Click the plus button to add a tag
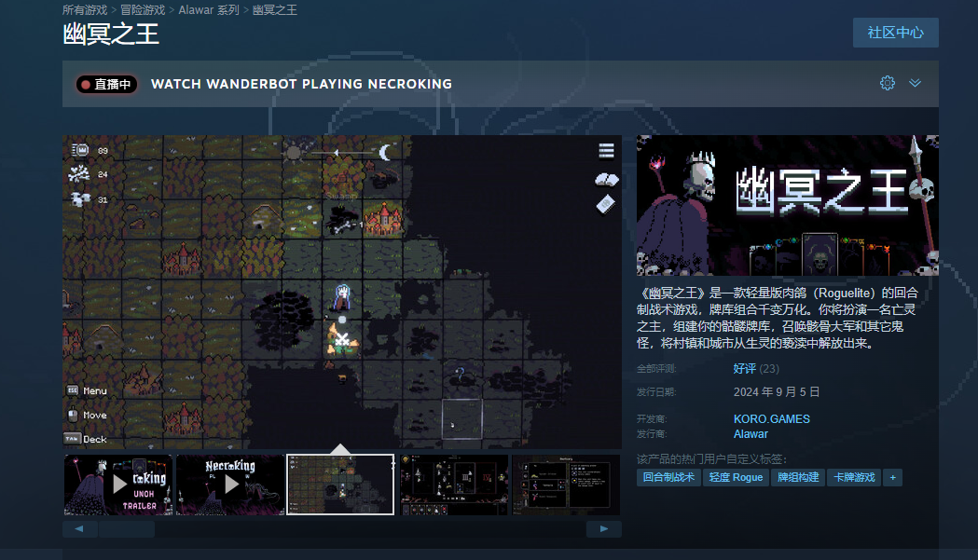Viewport: 978px width, 560px height. pos(893,477)
